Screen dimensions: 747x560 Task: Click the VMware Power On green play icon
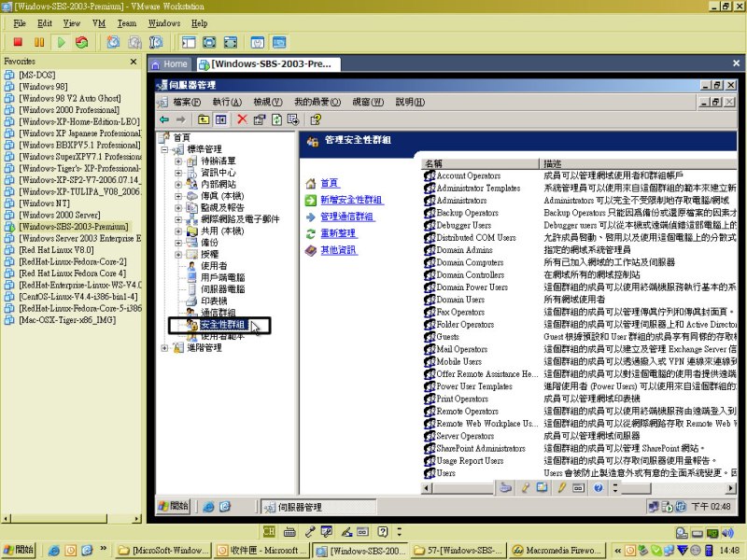coord(61,42)
